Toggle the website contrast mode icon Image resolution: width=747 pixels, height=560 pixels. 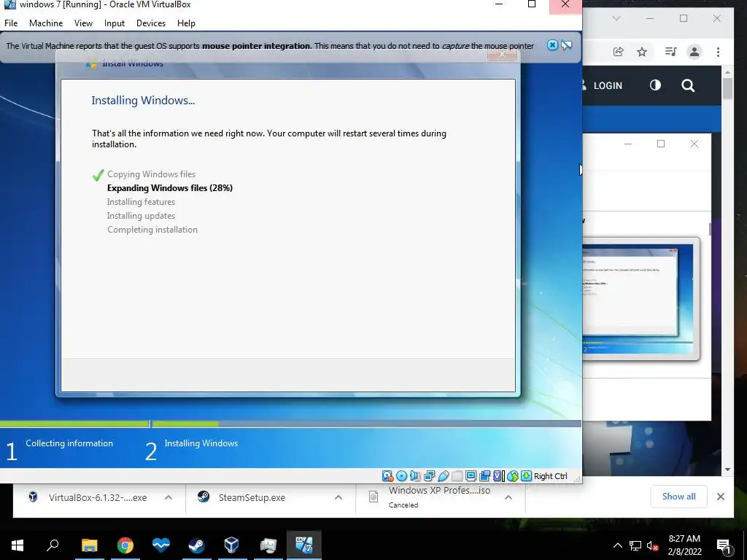(x=656, y=85)
